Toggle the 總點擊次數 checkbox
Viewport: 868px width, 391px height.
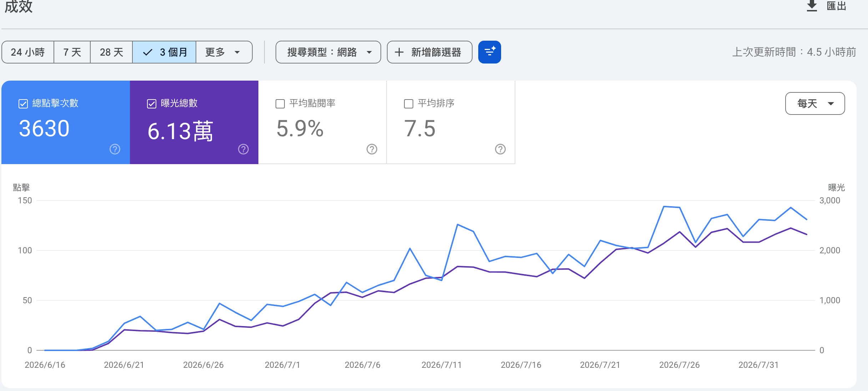(23, 104)
